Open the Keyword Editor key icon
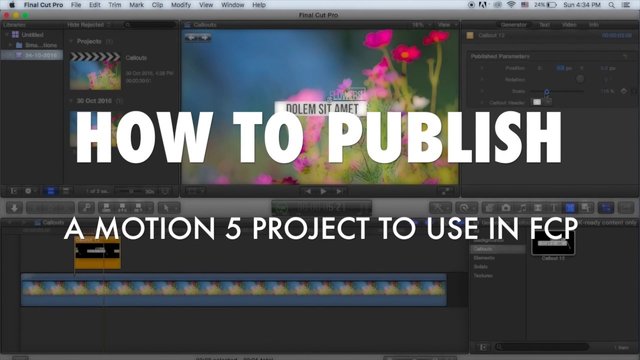This screenshot has height=360, width=640. click(x=87, y=208)
